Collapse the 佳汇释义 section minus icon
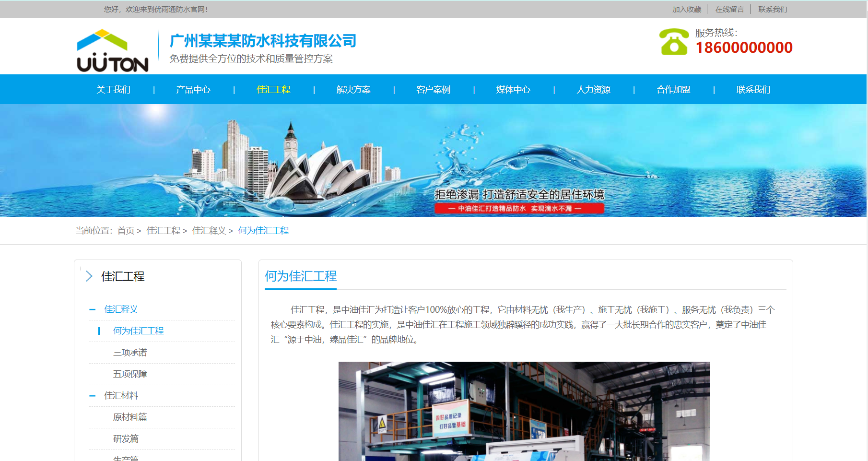 click(x=93, y=310)
